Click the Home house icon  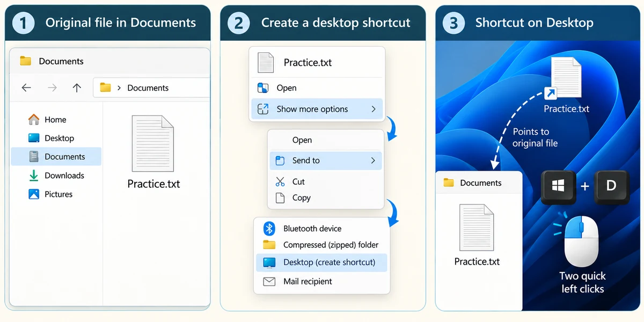(34, 119)
